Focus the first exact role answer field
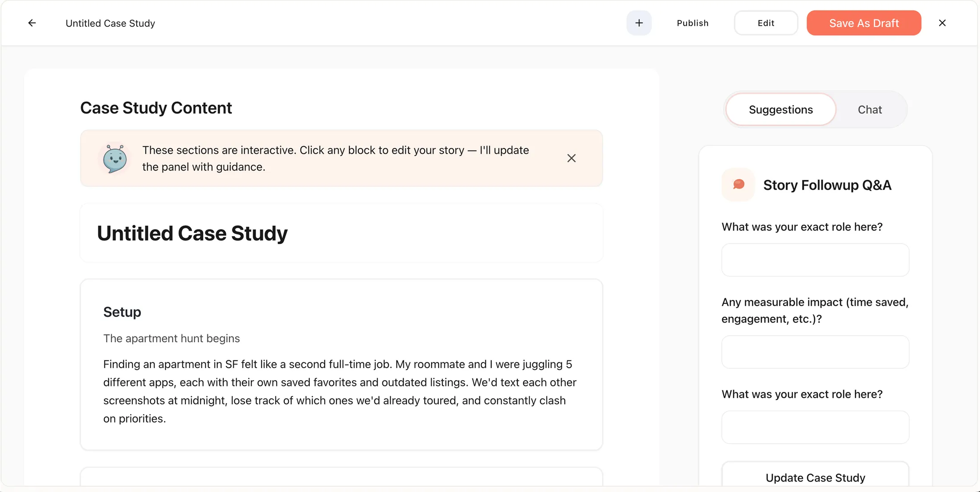The height and width of the screenshot is (492, 980). tap(815, 260)
